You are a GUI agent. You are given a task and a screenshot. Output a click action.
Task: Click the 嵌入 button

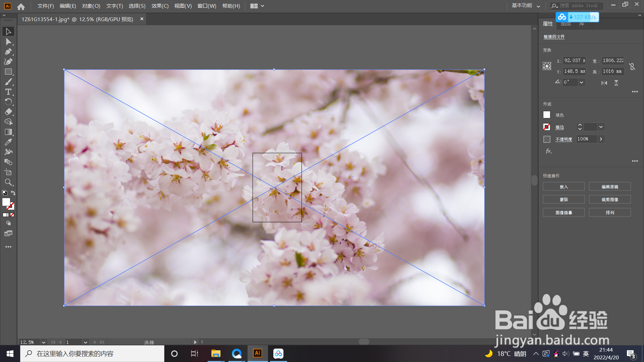point(563,187)
